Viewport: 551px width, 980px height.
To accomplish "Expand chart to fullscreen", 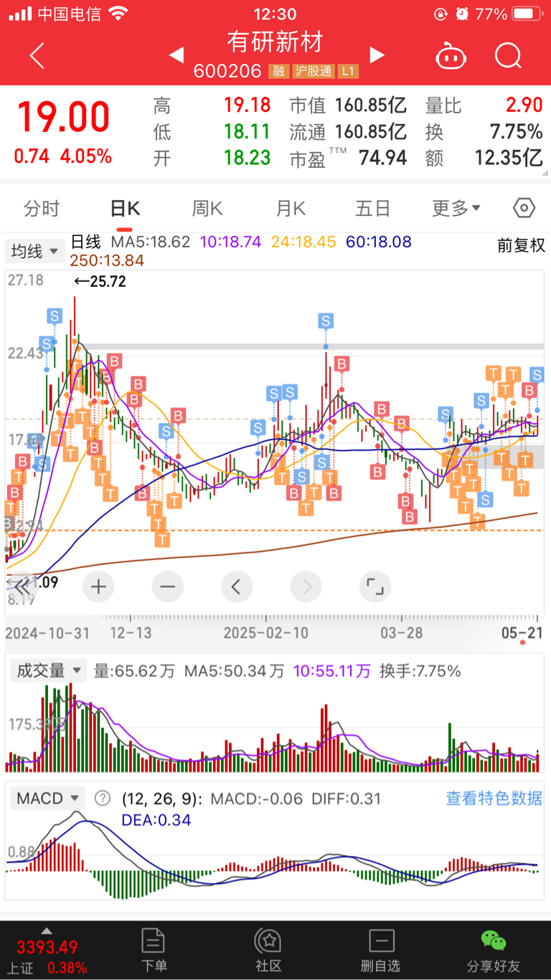I will [375, 587].
